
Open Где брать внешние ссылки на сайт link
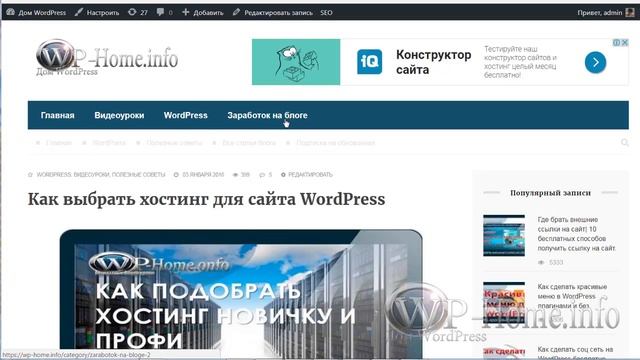577,234
